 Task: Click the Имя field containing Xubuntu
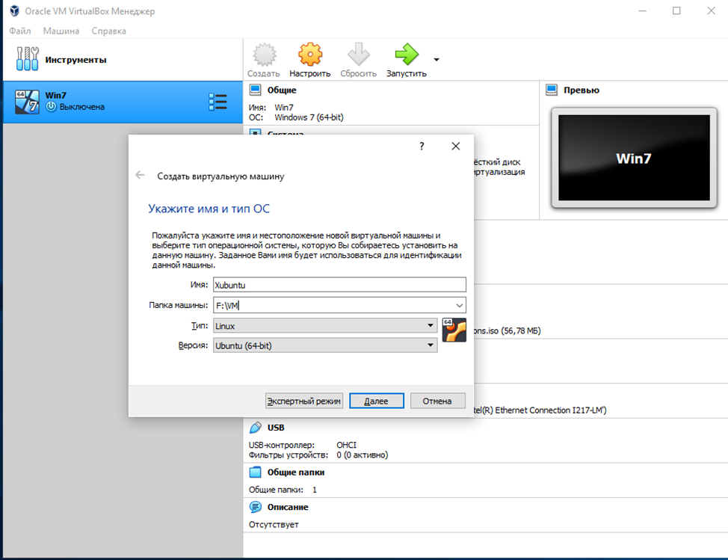(339, 285)
